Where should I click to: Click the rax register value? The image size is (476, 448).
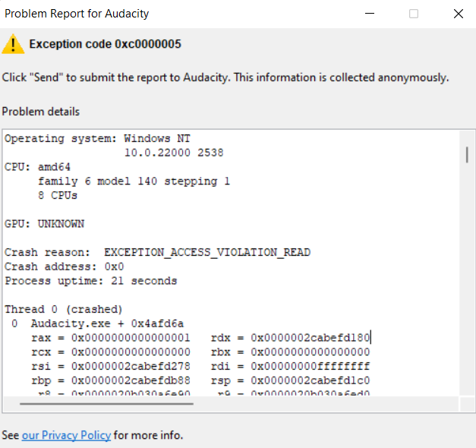tap(131, 338)
